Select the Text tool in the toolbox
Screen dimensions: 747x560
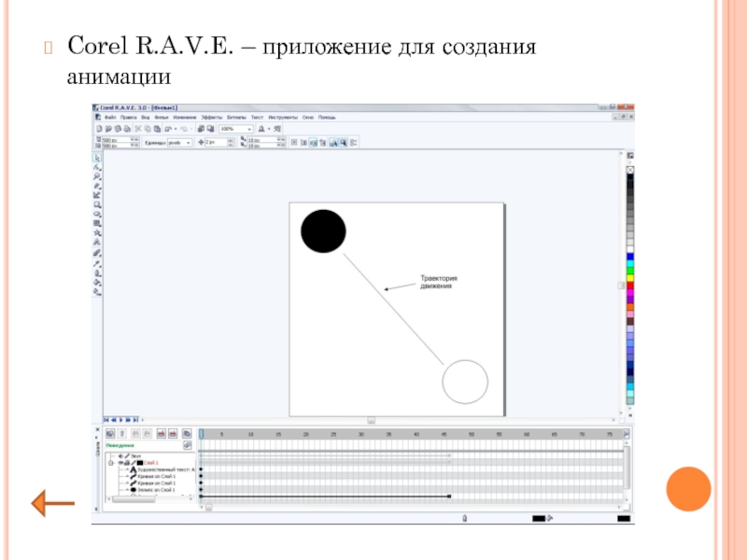point(97,243)
